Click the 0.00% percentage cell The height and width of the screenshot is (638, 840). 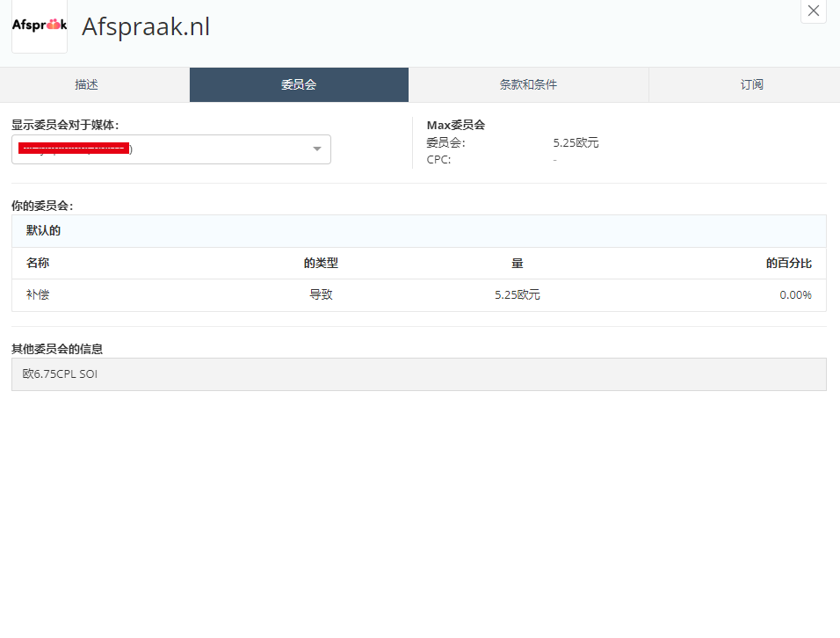(795, 294)
